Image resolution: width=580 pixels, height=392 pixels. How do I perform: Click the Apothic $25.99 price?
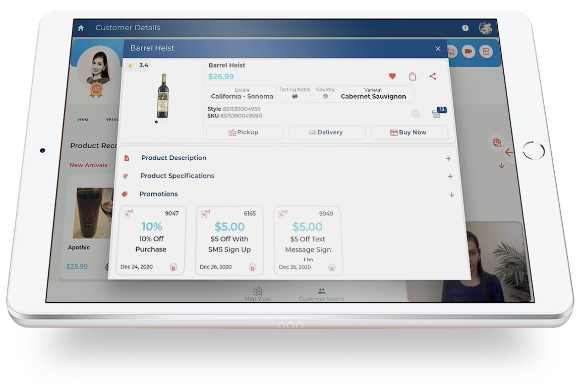coord(77,267)
